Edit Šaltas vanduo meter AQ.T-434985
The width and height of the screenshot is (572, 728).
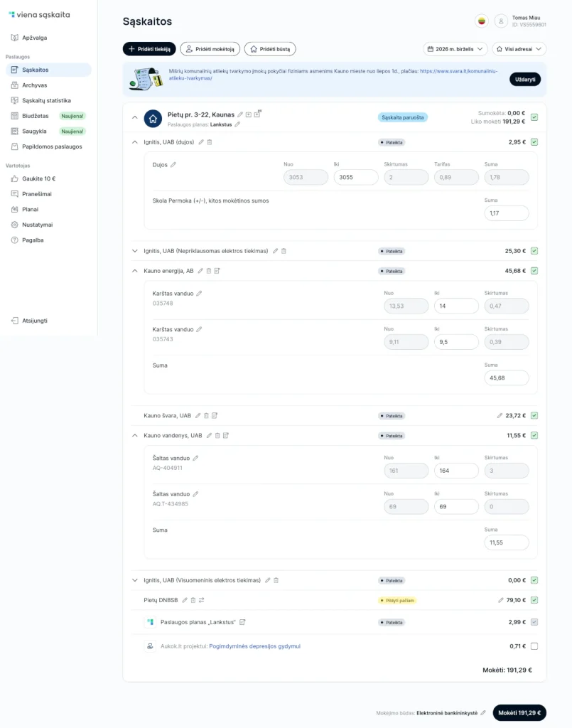tap(195, 494)
